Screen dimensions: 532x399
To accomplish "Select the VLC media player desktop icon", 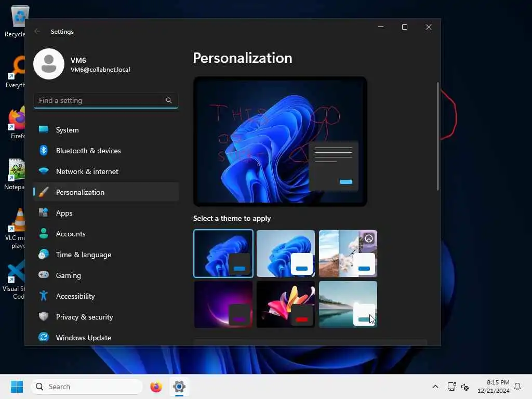I will pos(15,229).
